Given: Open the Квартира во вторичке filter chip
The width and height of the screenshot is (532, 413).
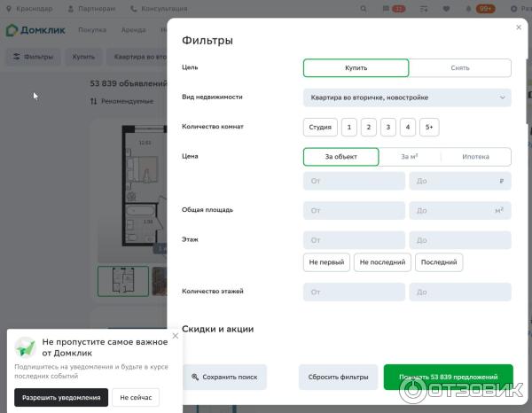Looking at the screenshot, I should 137,57.
